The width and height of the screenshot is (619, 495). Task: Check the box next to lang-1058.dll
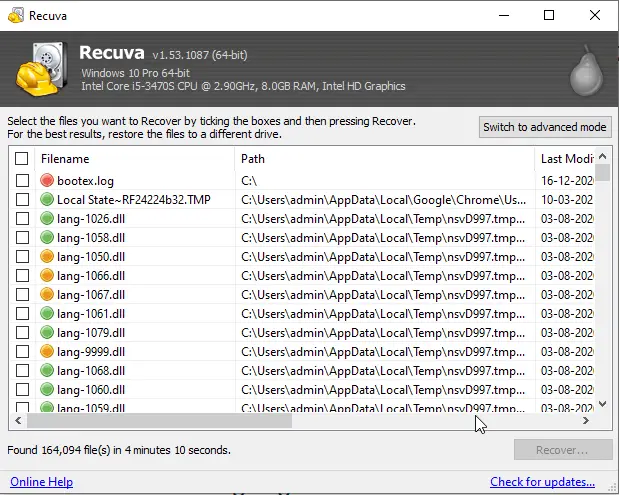[x=23, y=238]
